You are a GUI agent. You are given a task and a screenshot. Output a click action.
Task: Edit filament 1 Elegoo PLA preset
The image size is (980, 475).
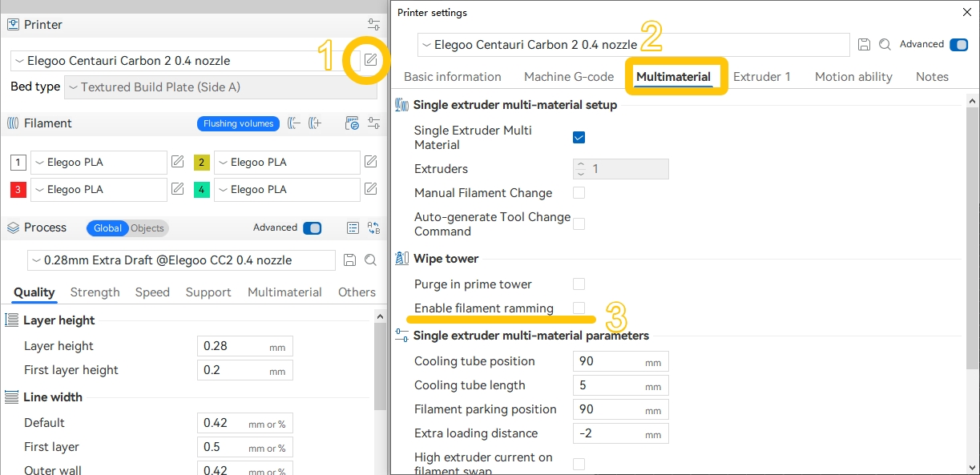click(x=178, y=162)
